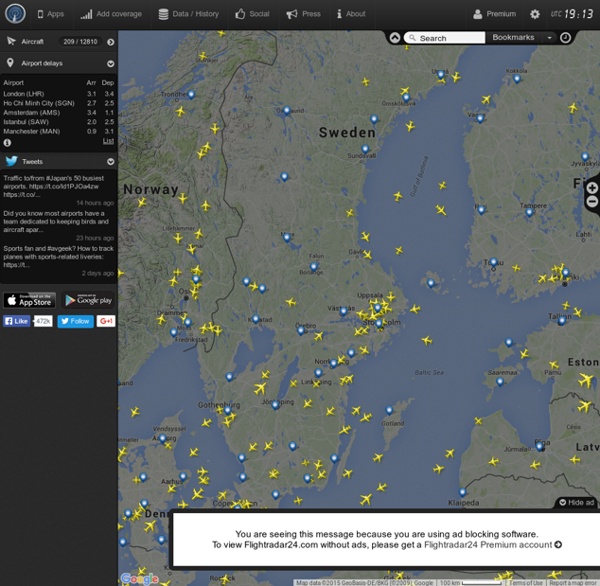Click the App Store download badge
This screenshot has width=600, height=586.
coord(30,300)
